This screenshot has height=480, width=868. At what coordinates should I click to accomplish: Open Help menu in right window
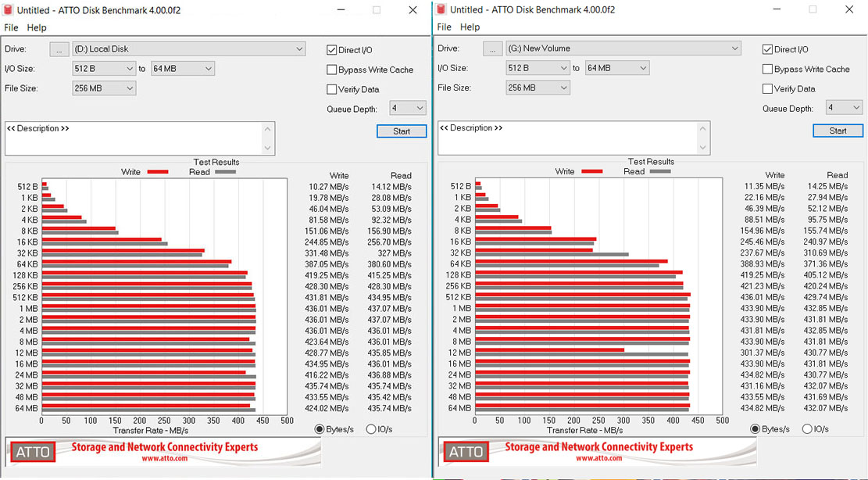point(470,27)
